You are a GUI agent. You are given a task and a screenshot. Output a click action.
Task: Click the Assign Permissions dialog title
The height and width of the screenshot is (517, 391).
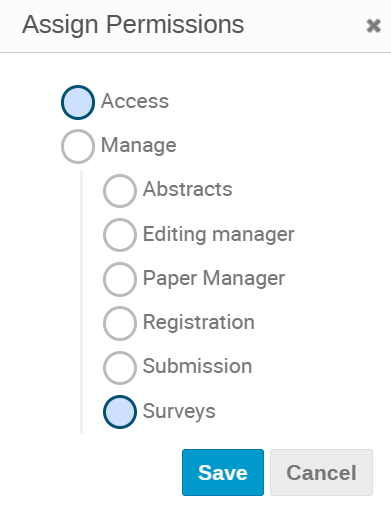click(133, 25)
